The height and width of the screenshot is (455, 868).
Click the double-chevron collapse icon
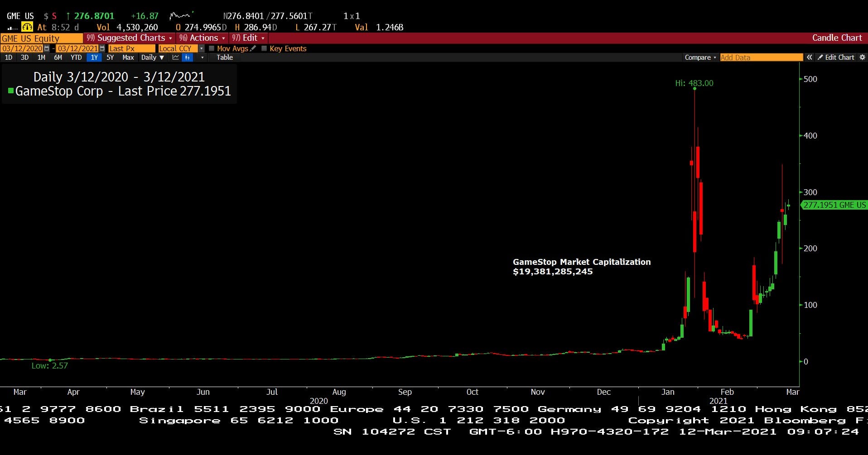809,57
